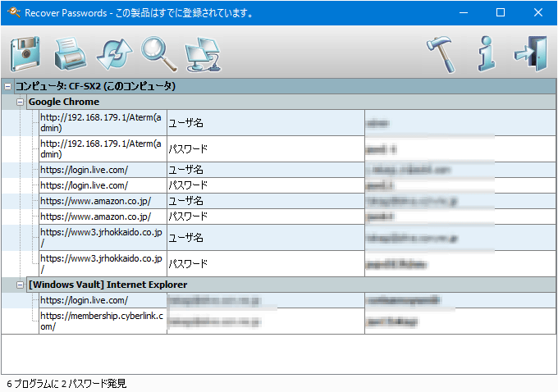The width and height of the screenshot is (558, 392).
Task: Click the network computers icon
Action: [x=204, y=54]
